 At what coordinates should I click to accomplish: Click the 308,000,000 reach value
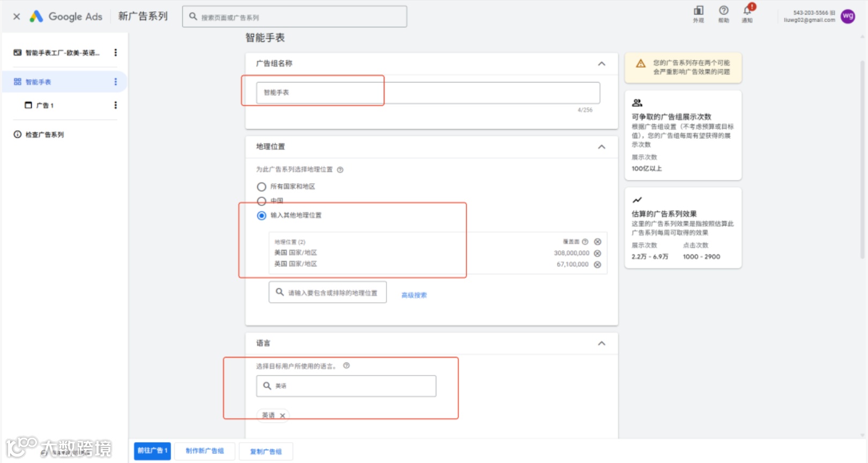(572, 253)
